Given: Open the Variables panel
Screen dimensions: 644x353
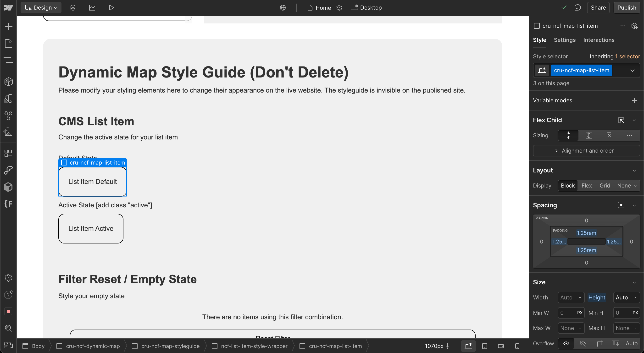Looking at the screenshot, I should click(9, 99).
